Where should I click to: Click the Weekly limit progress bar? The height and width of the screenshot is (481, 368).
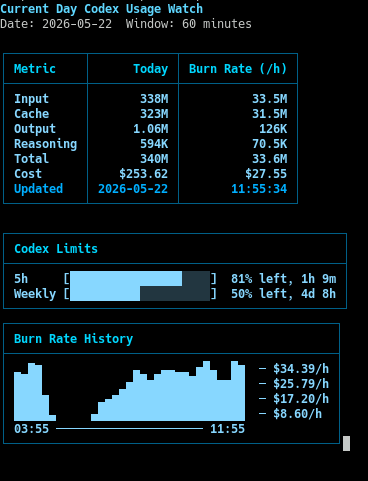point(140,294)
